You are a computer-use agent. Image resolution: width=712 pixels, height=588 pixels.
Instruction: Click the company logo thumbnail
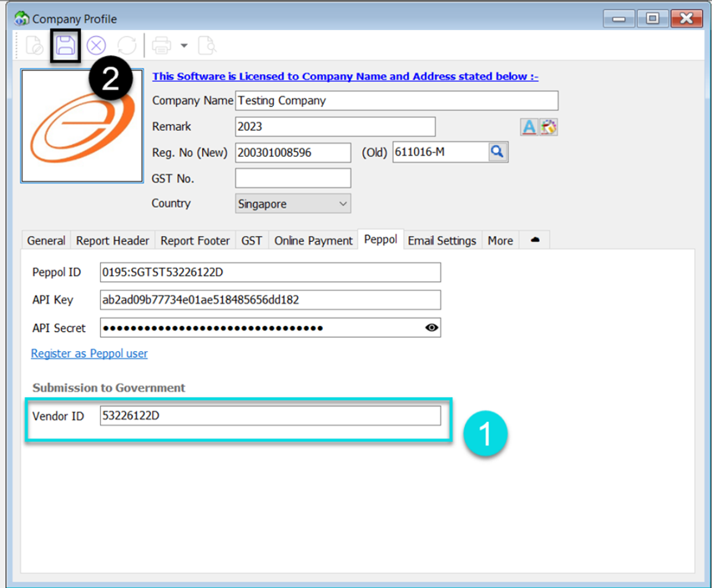coord(82,126)
